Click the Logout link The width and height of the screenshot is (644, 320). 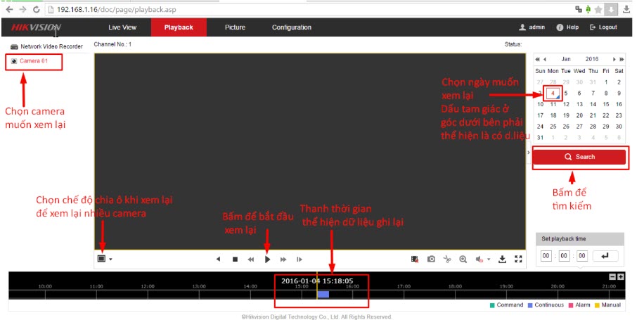pos(603,27)
